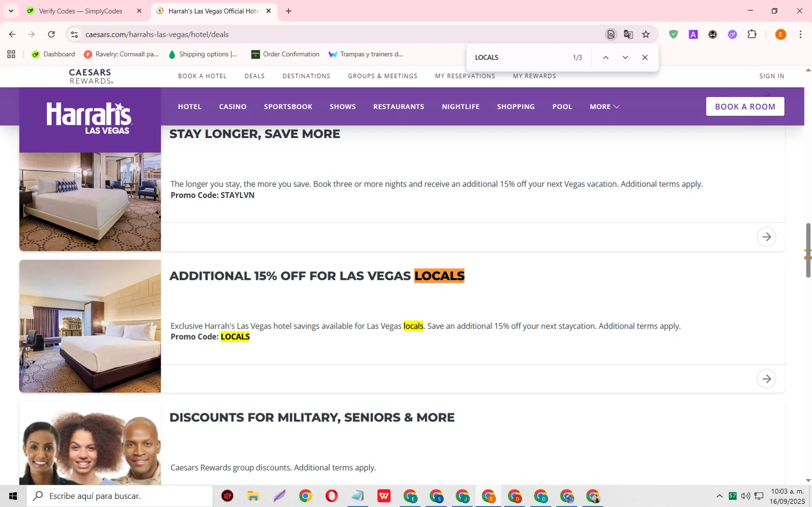This screenshot has height=507, width=812.
Task: Close the Verify Codes SimplyCodes tab
Action: [139, 11]
